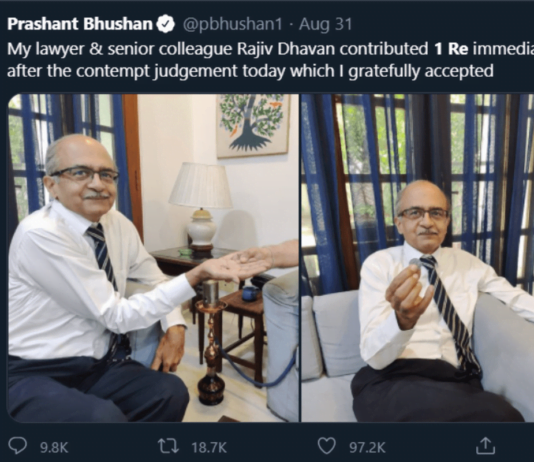Image resolution: width=534 pixels, height=462 pixels.
Task: Click the blue verified badge beside the name
Action: [166, 24]
